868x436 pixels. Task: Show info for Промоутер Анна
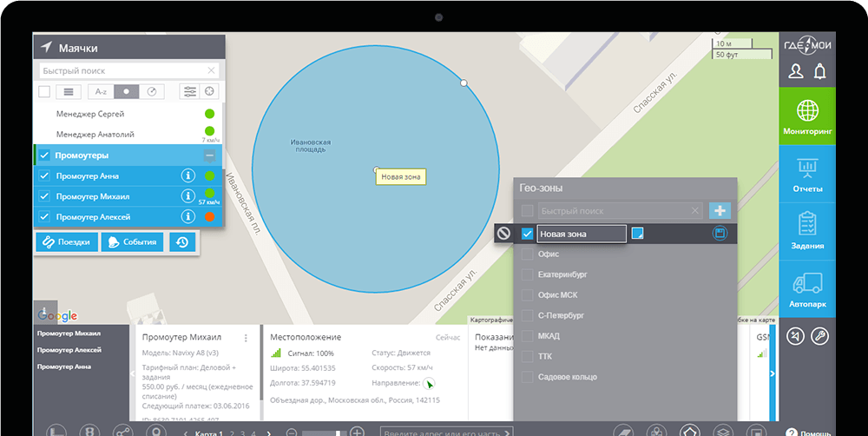coord(187,175)
